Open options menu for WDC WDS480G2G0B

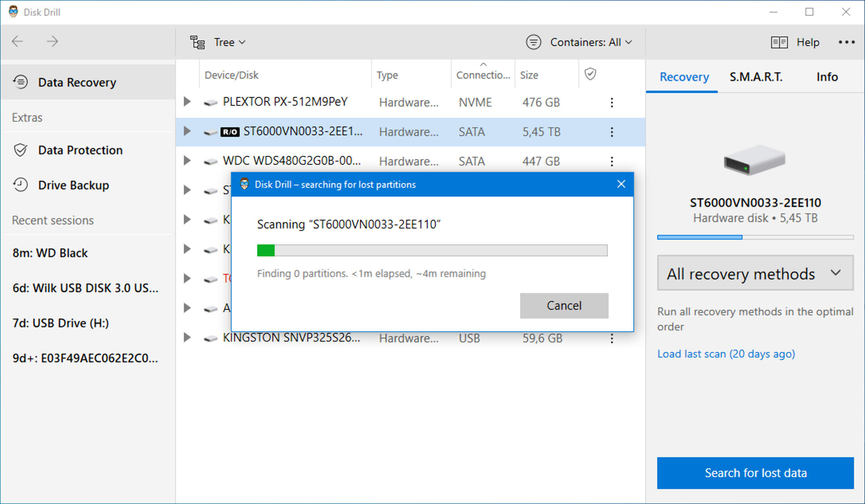tap(612, 161)
